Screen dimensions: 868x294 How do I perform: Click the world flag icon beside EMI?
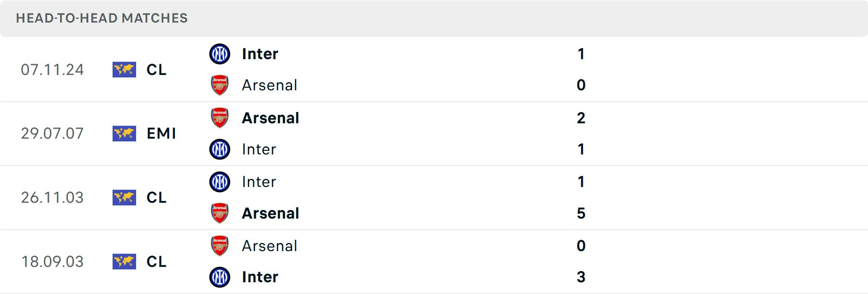tap(124, 134)
